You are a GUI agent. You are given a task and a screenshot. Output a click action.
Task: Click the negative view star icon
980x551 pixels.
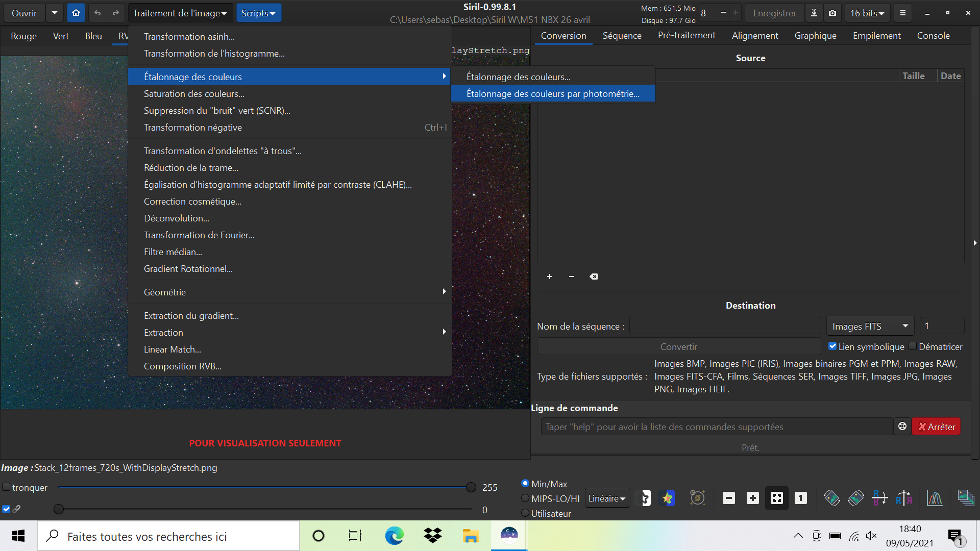pos(646,498)
